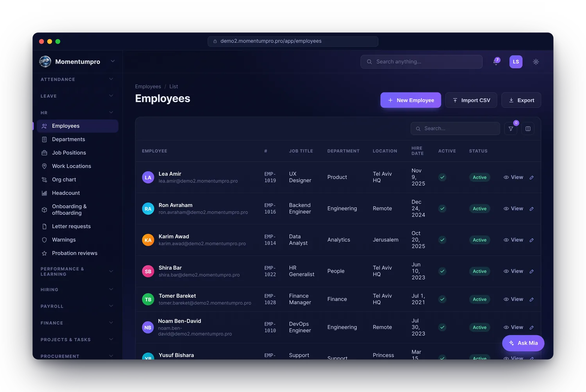Open the column visibility icon
The width and height of the screenshot is (586, 392).
tap(528, 128)
